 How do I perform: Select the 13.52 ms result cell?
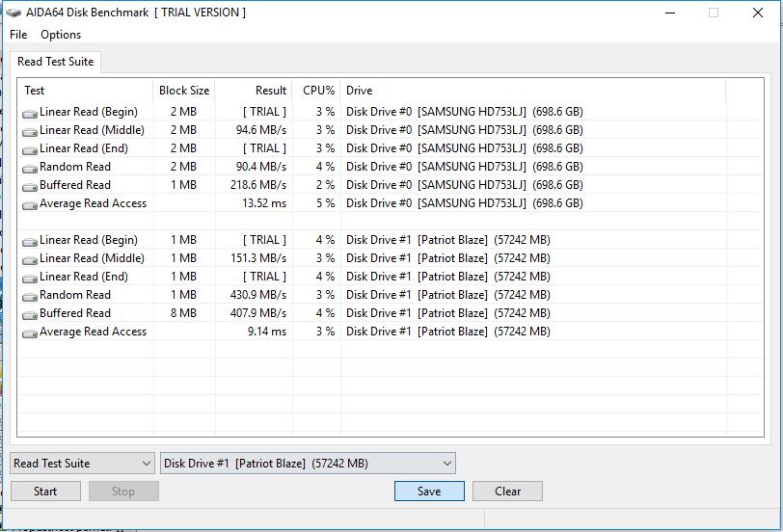click(x=264, y=203)
